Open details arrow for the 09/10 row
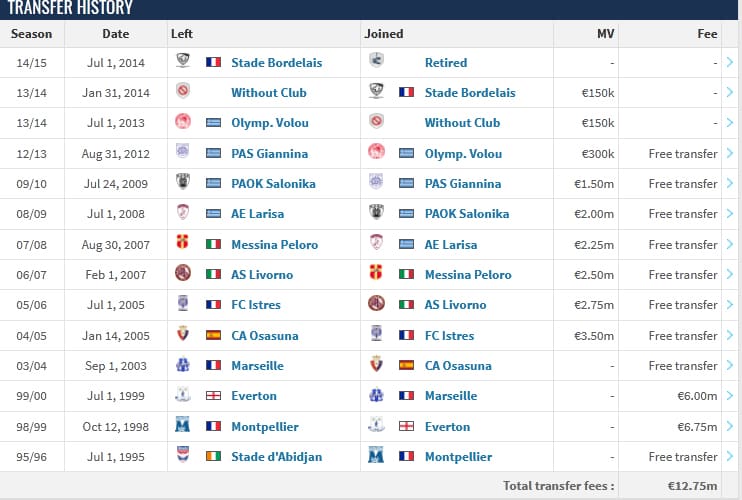The image size is (742, 500). [x=729, y=184]
